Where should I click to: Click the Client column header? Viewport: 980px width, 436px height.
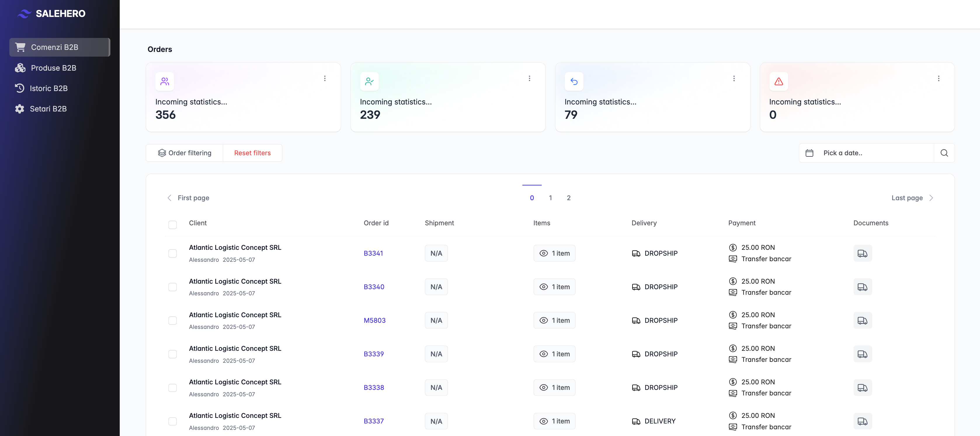point(198,223)
